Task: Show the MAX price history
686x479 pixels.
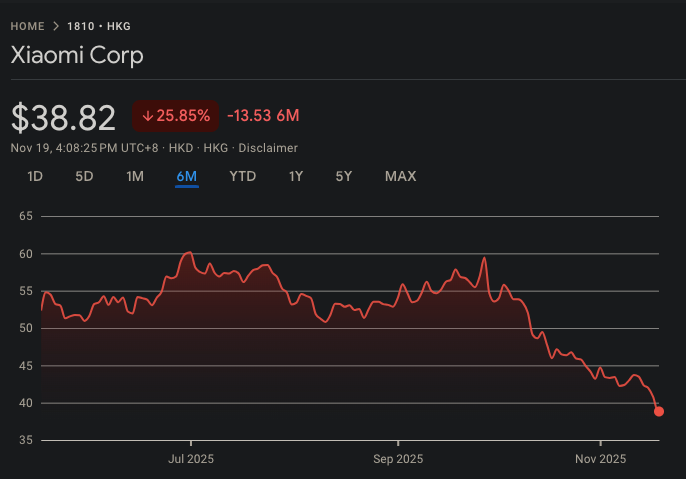Action: (400, 177)
